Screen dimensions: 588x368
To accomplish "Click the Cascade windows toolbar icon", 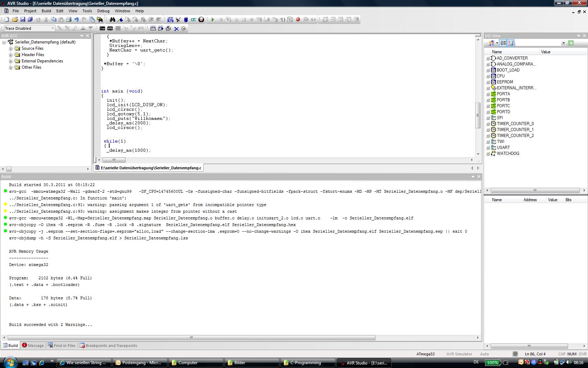I will (92, 20).
